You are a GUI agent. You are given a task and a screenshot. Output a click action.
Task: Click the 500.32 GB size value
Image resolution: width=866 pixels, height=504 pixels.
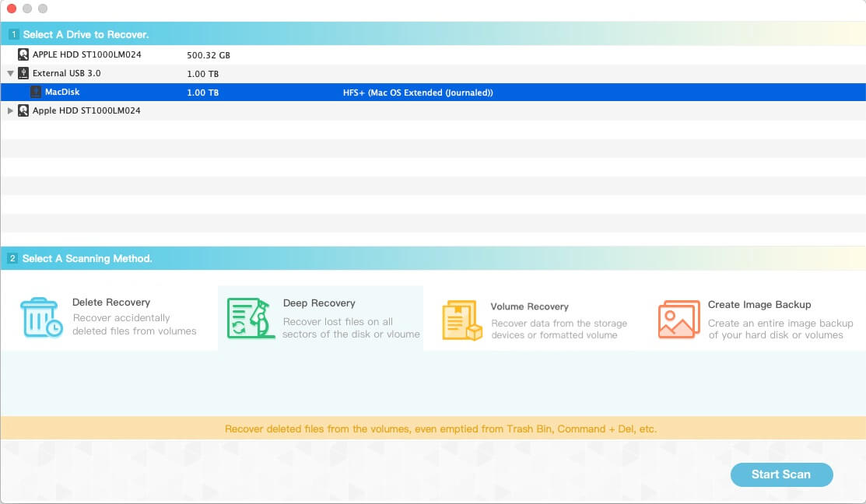(x=209, y=55)
